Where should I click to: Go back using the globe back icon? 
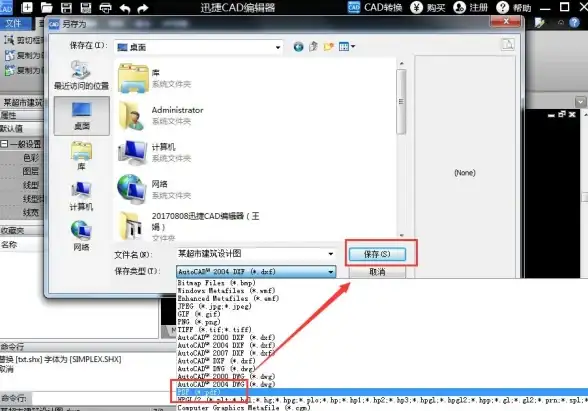coord(298,47)
